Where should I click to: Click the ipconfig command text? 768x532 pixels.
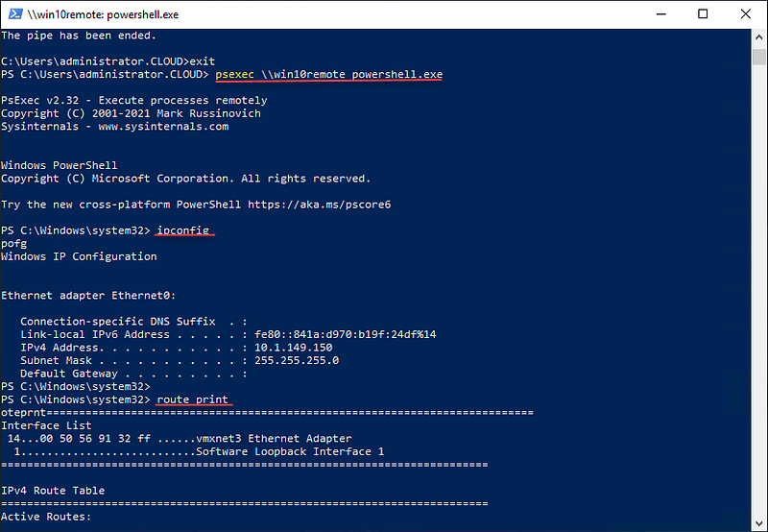(x=183, y=230)
